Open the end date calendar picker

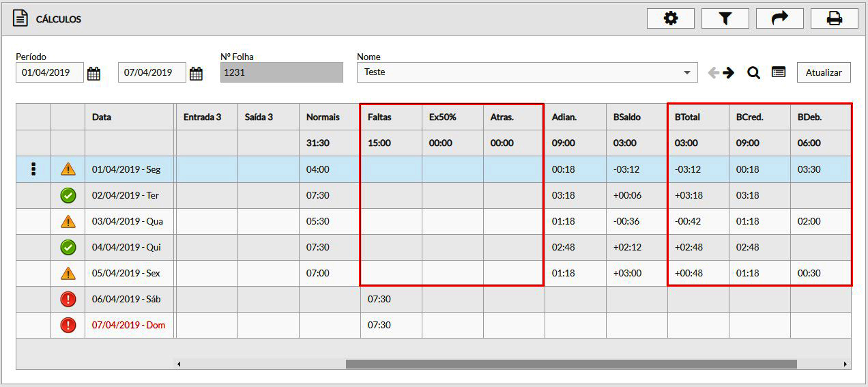tap(196, 73)
